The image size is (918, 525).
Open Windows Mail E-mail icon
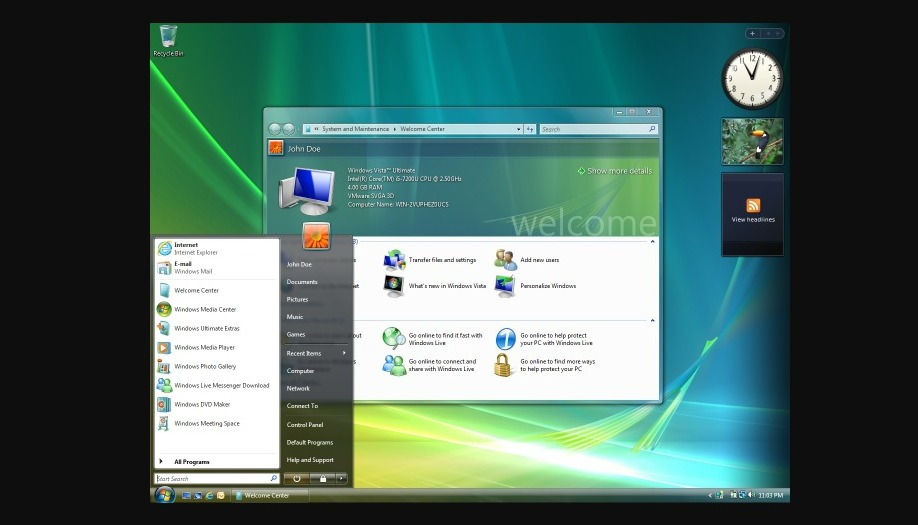click(x=164, y=267)
